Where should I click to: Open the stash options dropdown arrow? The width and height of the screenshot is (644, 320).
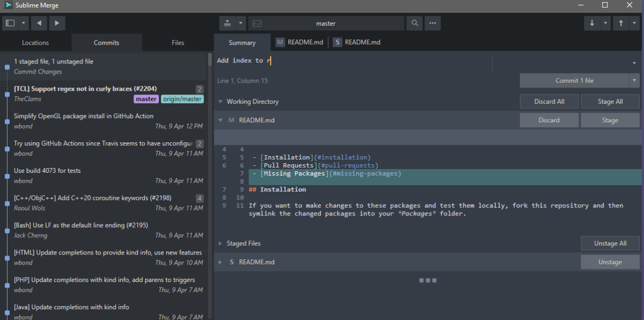(240, 23)
